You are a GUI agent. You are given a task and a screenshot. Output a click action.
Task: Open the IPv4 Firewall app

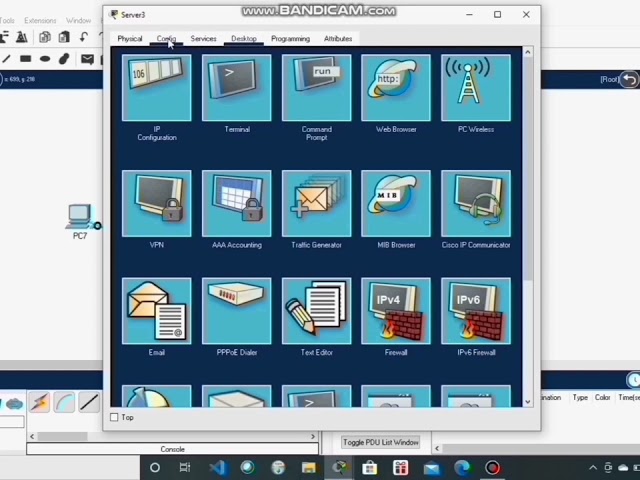396,312
